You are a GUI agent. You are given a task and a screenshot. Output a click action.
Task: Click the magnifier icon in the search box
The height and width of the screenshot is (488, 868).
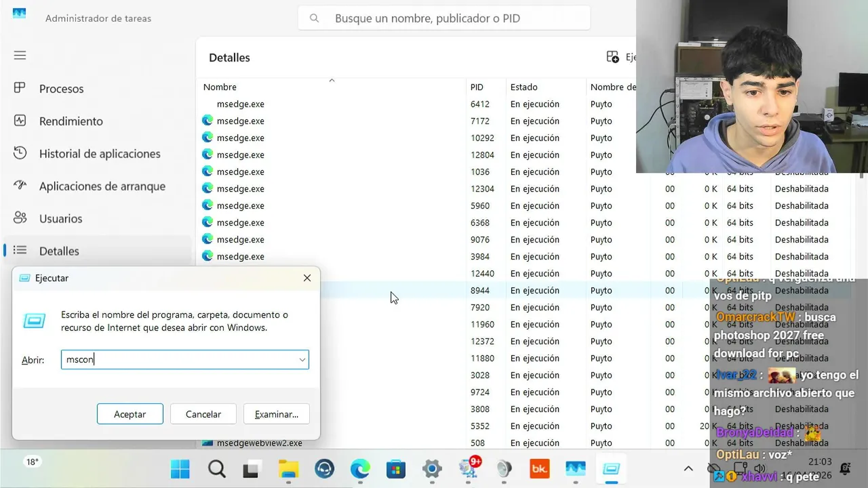coord(314,18)
